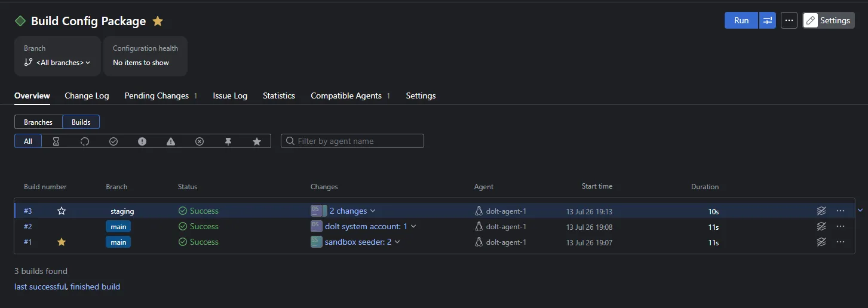This screenshot has height=308, width=868.
Task: Toggle the favorite star beside Build Config Package
Action: [158, 21]
